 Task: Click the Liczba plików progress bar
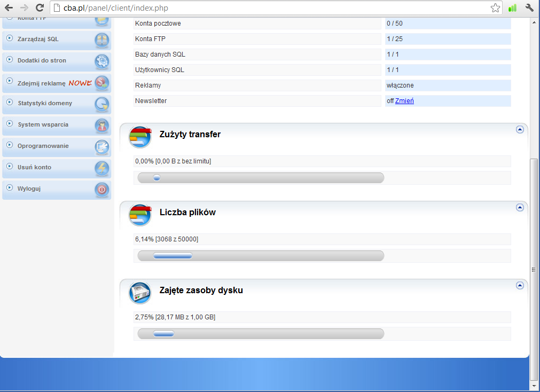coord(261,256)
